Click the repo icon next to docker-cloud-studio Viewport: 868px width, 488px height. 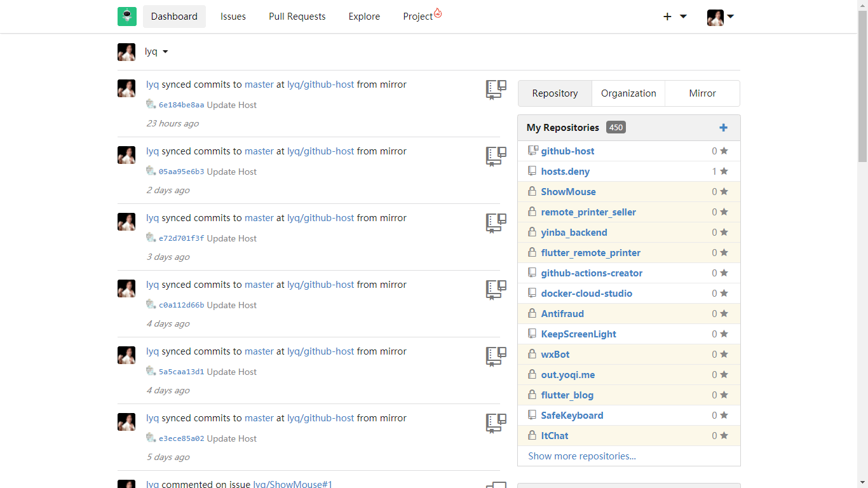[x=532, y=294]
